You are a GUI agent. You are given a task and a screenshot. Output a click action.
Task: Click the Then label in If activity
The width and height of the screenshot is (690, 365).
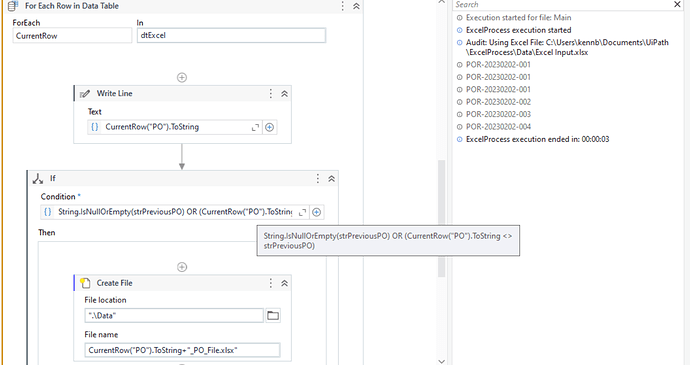[x=47, y=232]
